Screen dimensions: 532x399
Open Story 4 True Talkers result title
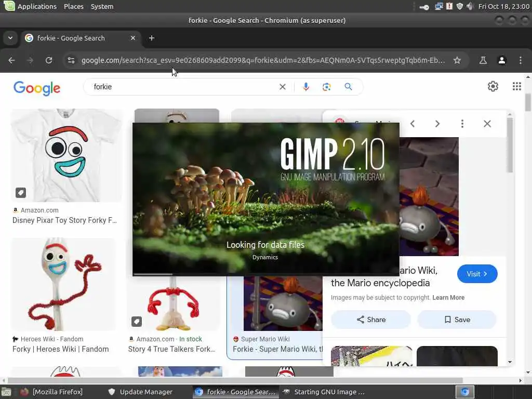click(171, 349)
